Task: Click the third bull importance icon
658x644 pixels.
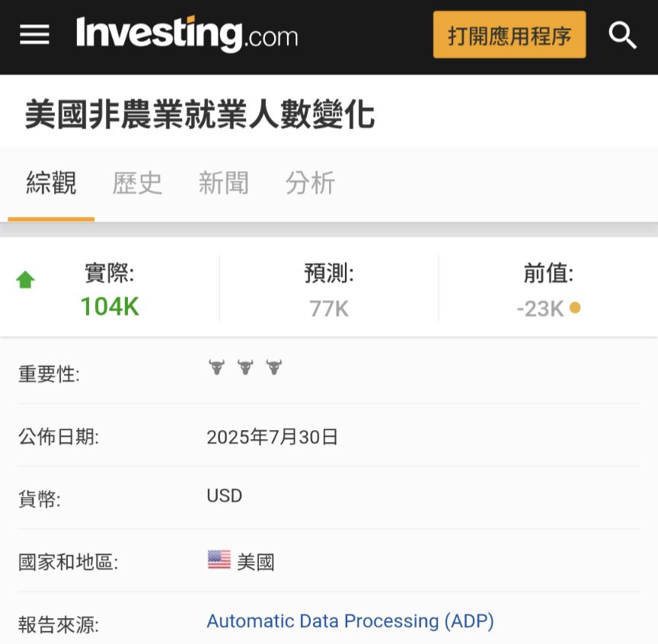Action: [x=274, y=367]
